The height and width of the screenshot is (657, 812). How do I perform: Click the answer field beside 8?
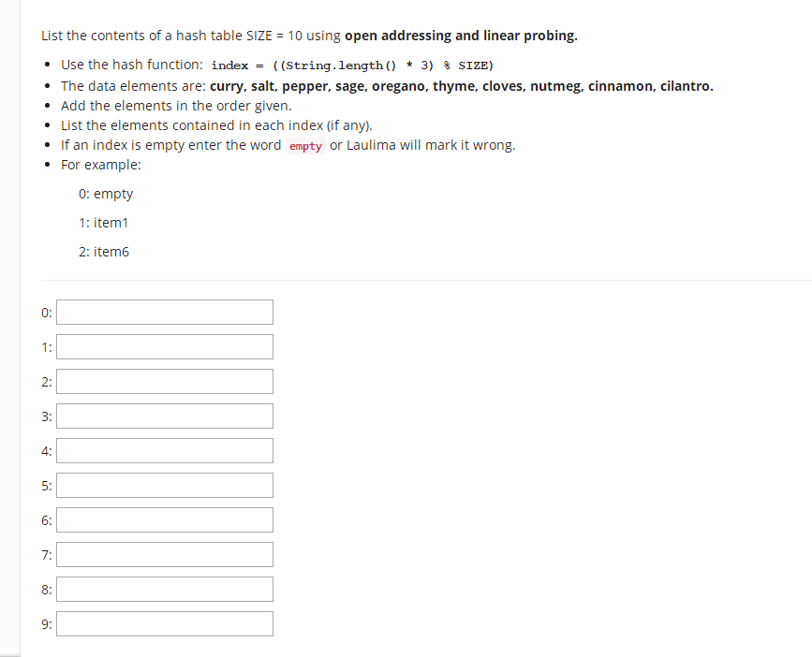164,589
